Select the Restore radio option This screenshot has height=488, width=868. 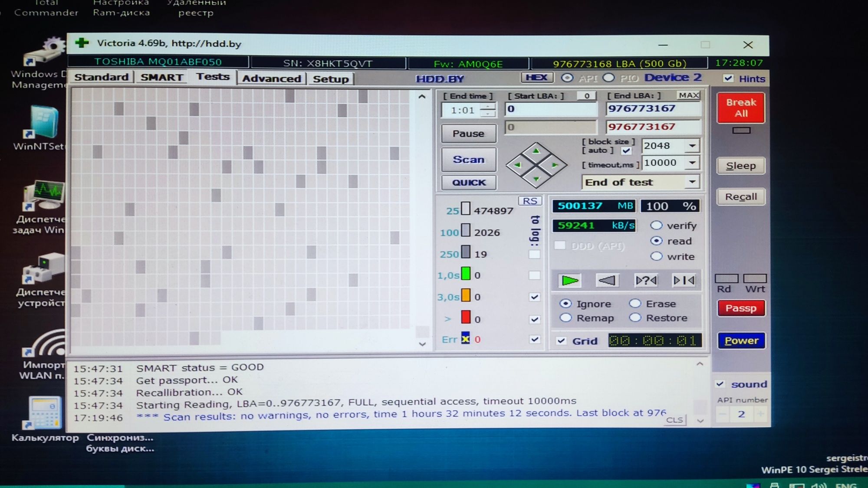tap(635, 318)
